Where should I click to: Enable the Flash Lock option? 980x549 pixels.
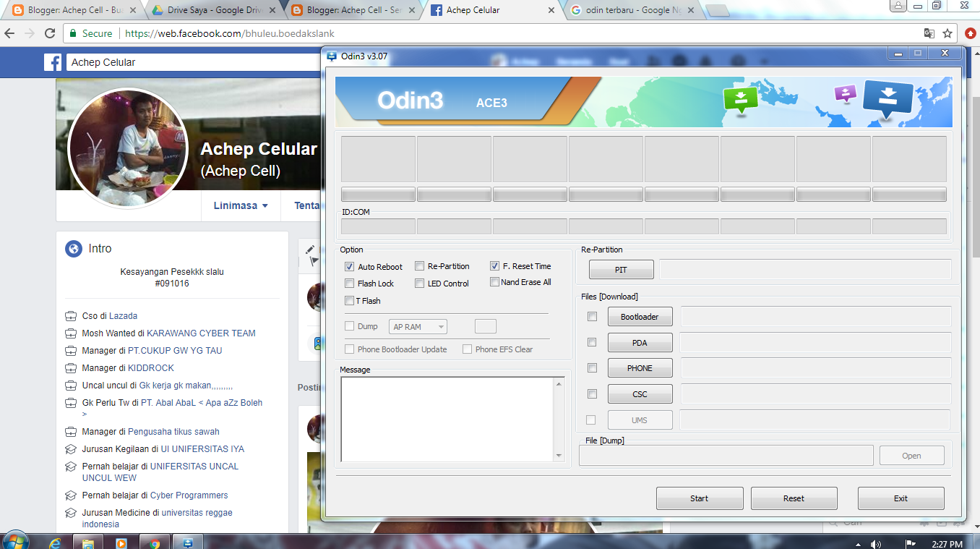pyautogui.click(x=350, y=284)
